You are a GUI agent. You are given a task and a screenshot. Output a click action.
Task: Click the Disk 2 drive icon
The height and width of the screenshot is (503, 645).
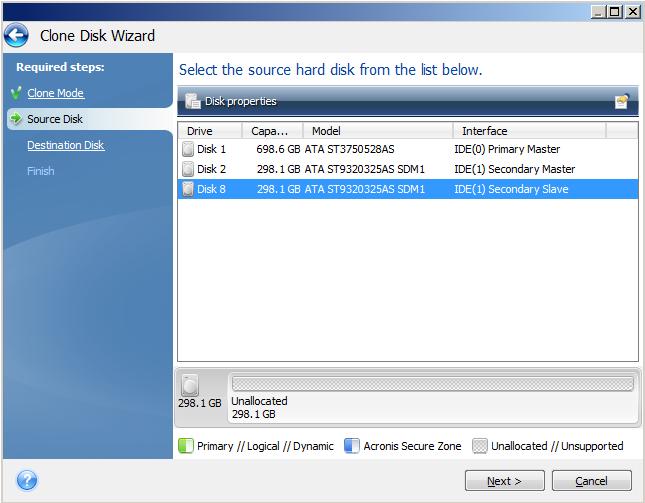[x=188, y=169]
